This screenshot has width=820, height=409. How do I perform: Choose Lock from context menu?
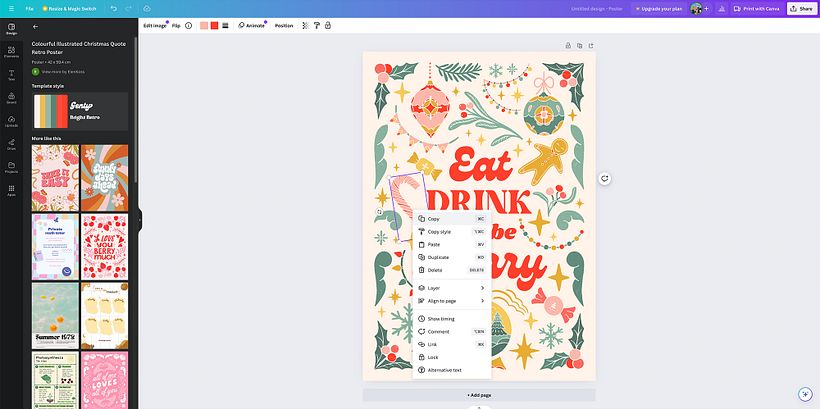click(x=452, y=357)
